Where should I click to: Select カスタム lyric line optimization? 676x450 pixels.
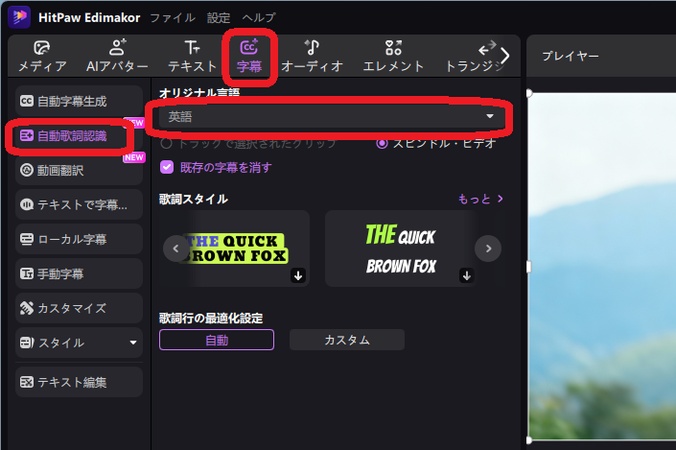point(347,340)
